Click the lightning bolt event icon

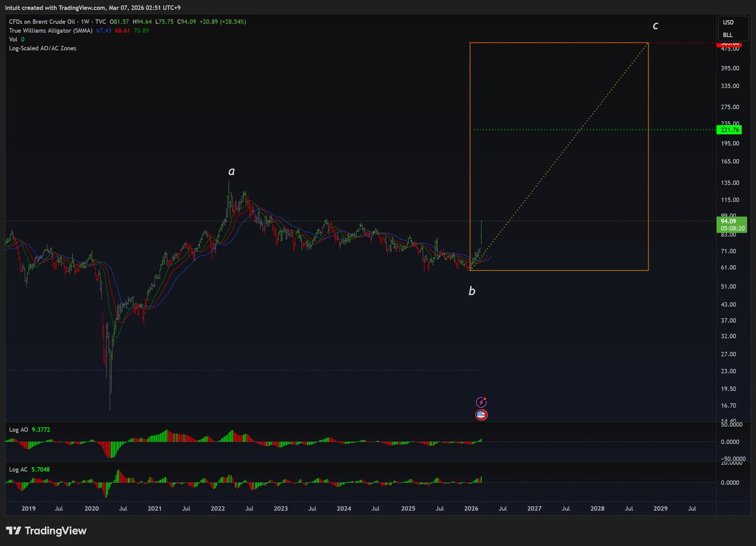(x=481, y=402)
